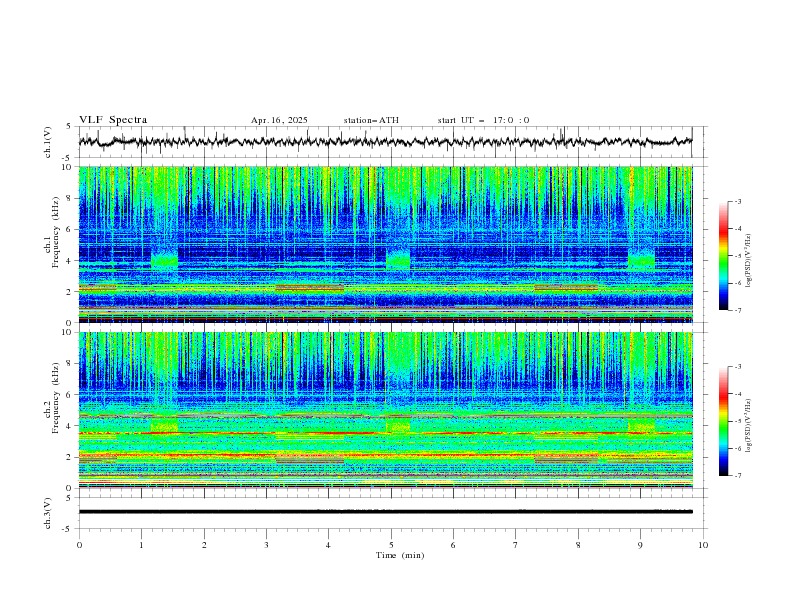Click ch.2 green 4 kHz burst near minute 1
The width and height of the screenshot is (792, 612).
[x=164, y=424]
